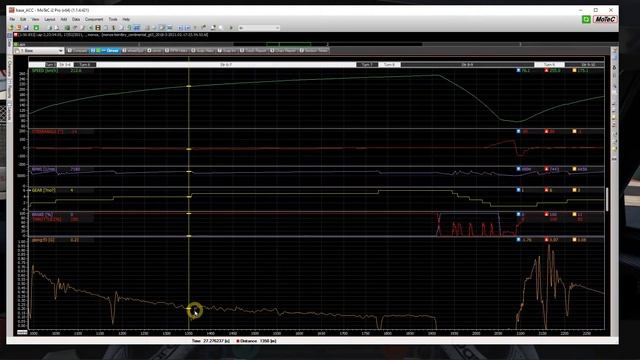Click the black floppy disk toolbar icon

point(98,28)
